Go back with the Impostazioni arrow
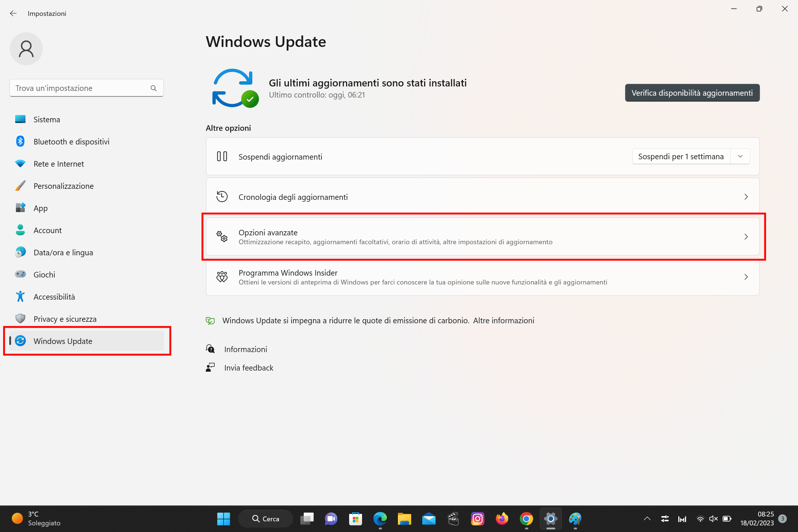 pos(13,13)
